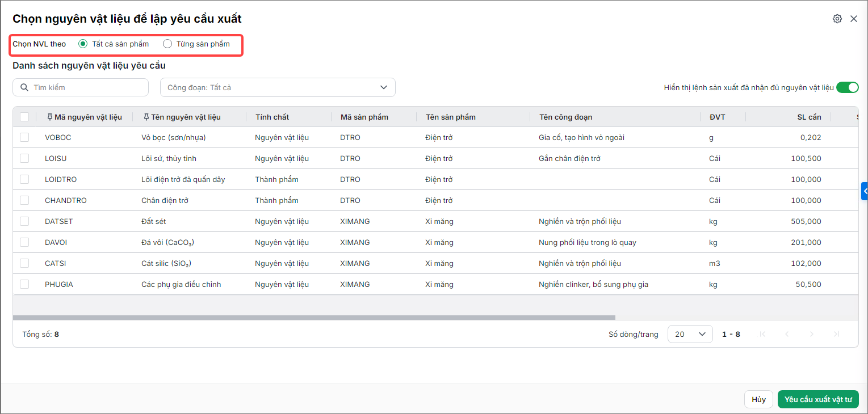Screen dimensions: 868x414
Task: Focus the Tìm kiếm search field
Action: (x=81, y=87)
